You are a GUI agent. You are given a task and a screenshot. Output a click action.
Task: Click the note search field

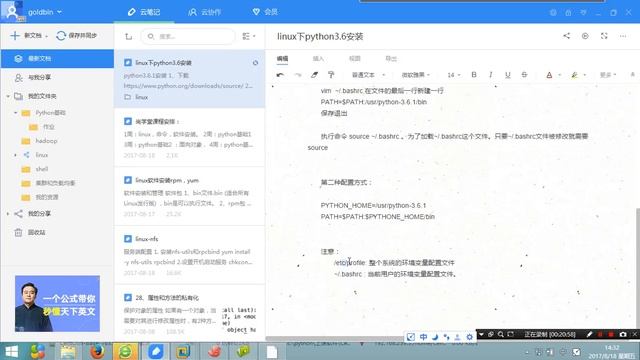coord(188,36)
